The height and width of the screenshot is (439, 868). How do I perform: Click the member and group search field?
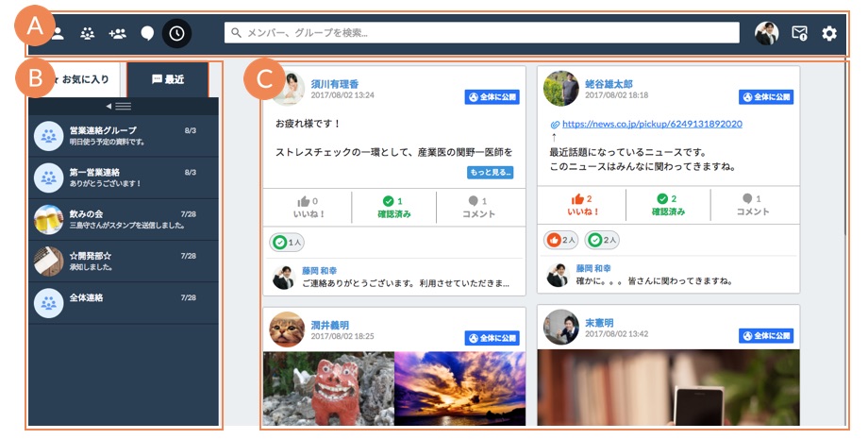click(481, 33)
